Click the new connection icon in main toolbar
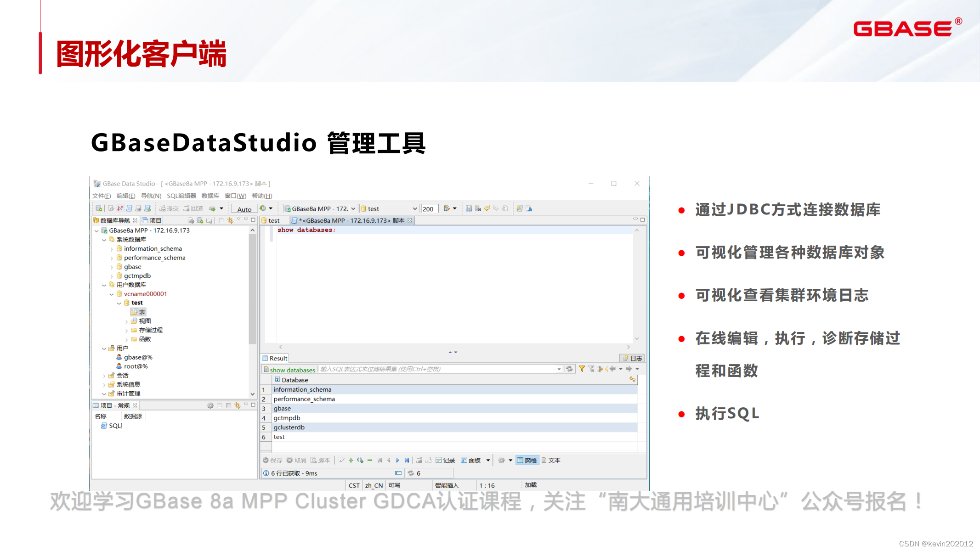The height and width of the screenshot is (551, 980). (x=99, y=208)
